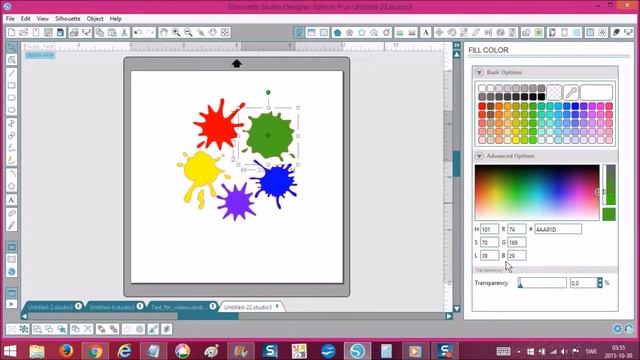Image resolution: width=640 pixels, height=360 pixels.
Task: Switch to Untitled-2.studio3 tab
Action: (x=50, y=307)
